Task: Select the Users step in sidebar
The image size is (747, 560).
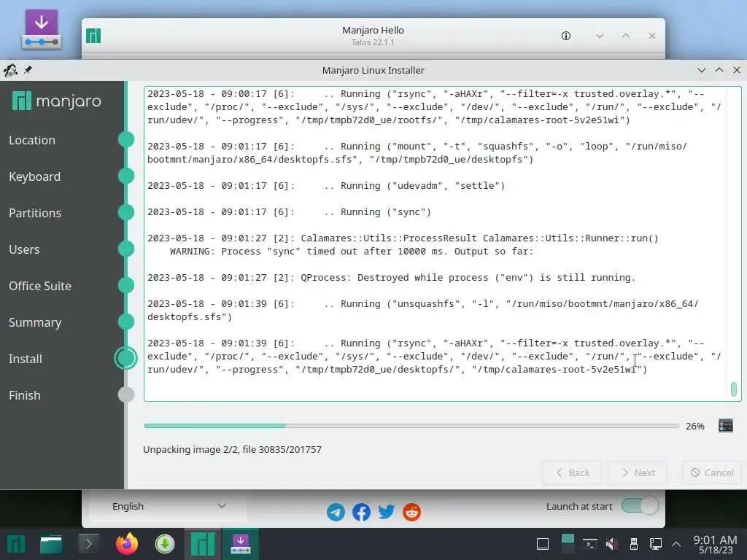Action: [x=24, y=249]
